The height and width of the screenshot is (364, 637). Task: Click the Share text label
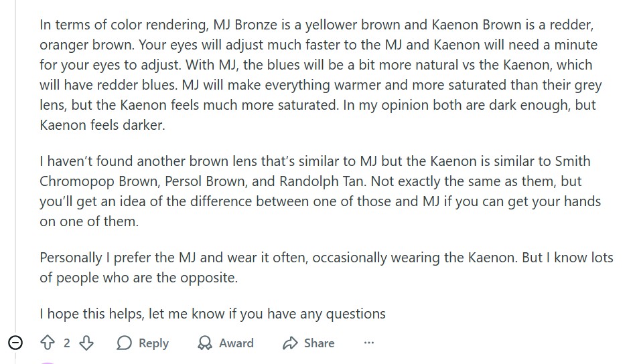point(319,343)
